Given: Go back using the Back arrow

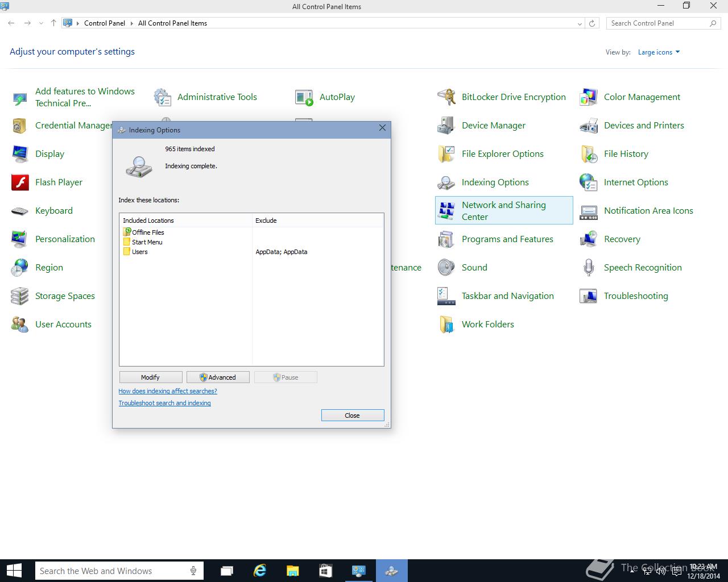Looking at the screenshot, I should (11, 23).
